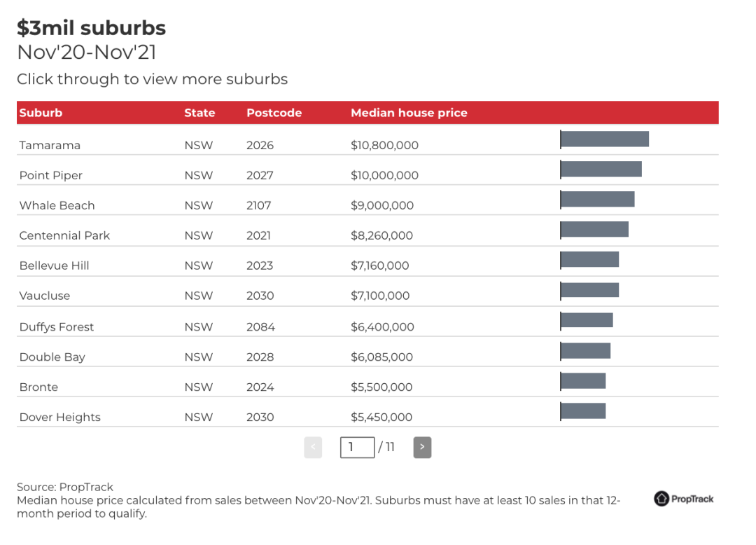756x545 pixels.
Task: Click the Dover Heights suburb name
Action: (59, 418)
